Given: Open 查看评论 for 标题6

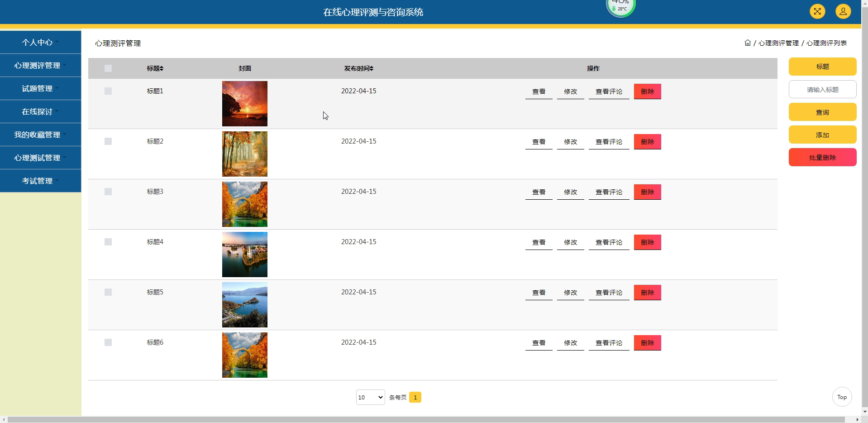Looking at the screenshot, I should pos(609,343).
